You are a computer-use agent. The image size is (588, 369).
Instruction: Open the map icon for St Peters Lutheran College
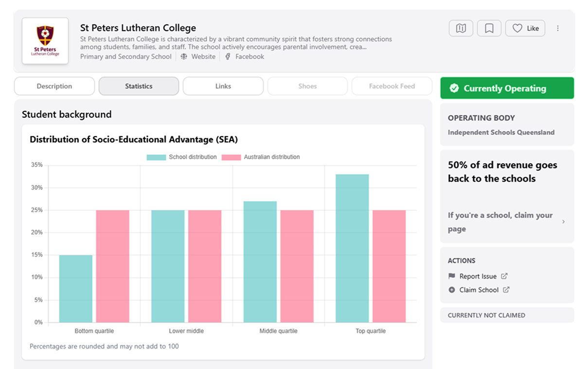[461, 28]
